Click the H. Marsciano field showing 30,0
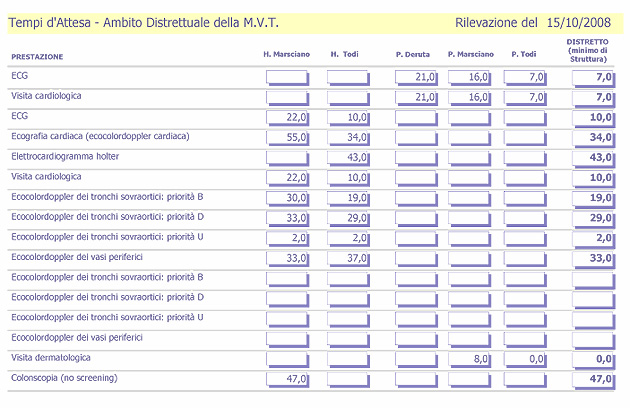This screenshot has width=630, height=408. (288, 198)
